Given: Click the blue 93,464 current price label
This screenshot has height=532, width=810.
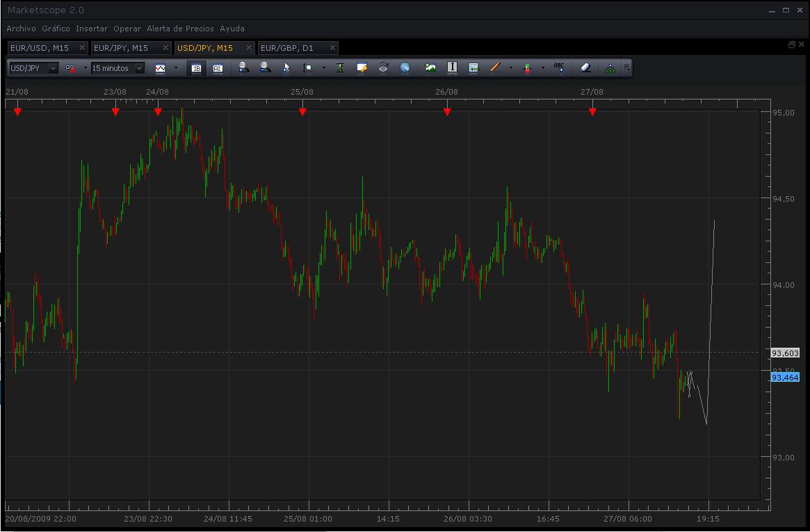Looking at the screenshot, I should pos(785,378).
